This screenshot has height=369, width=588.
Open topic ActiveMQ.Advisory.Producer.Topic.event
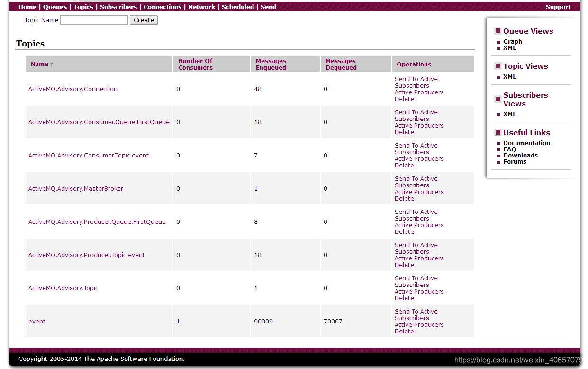tap(87, 255)
